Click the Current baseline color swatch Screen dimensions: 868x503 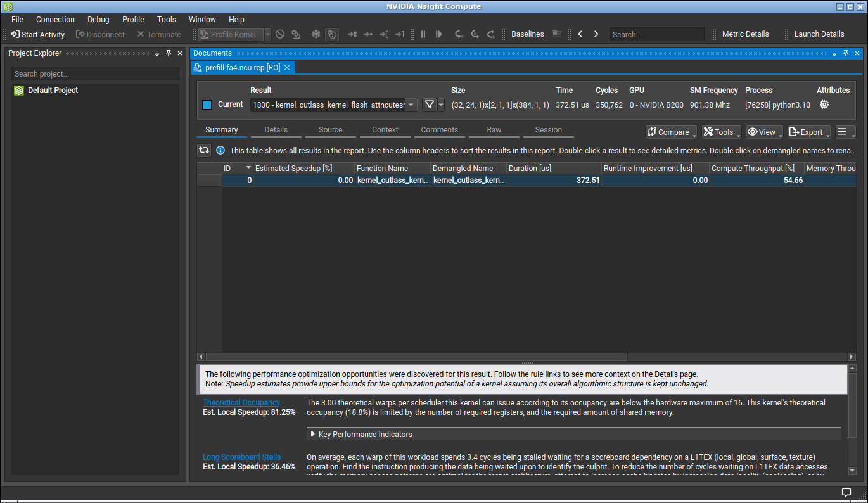pos(207,105)
